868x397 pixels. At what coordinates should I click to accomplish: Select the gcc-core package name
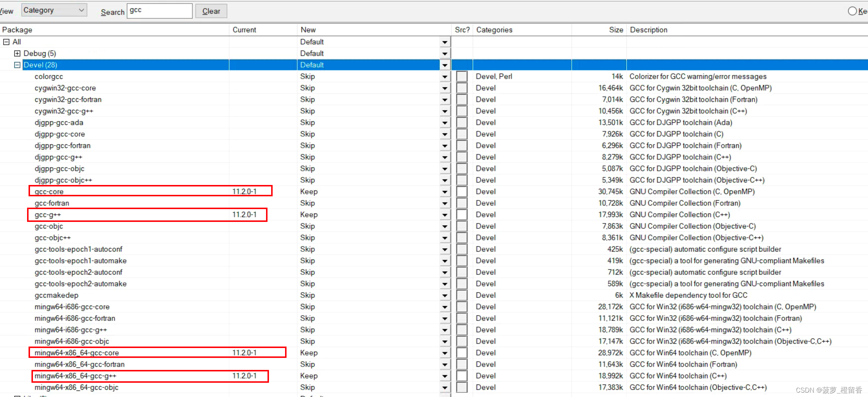tap(49, 192)
